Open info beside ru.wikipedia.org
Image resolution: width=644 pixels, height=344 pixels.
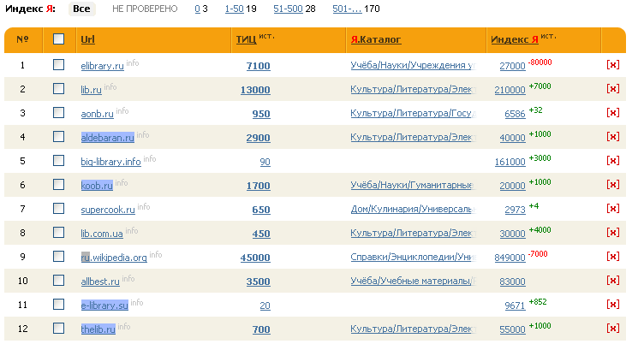pyautogui.click(x=155, y=254)
